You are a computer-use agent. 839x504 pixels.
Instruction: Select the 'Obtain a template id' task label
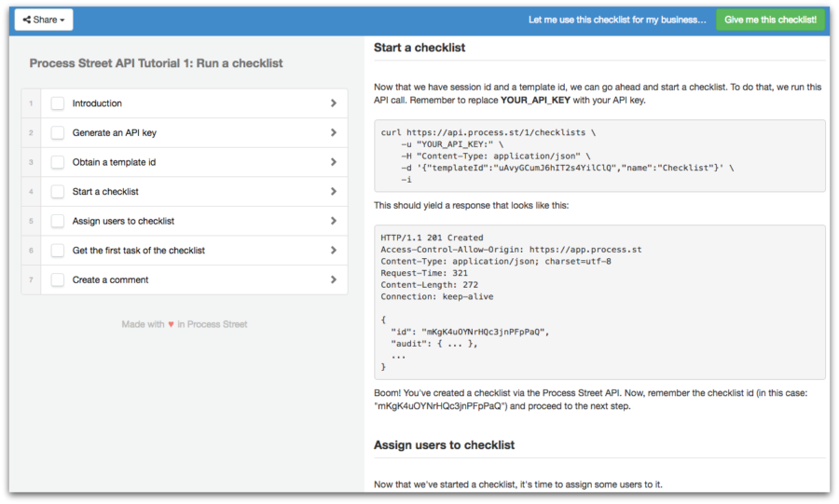point(114,162)
